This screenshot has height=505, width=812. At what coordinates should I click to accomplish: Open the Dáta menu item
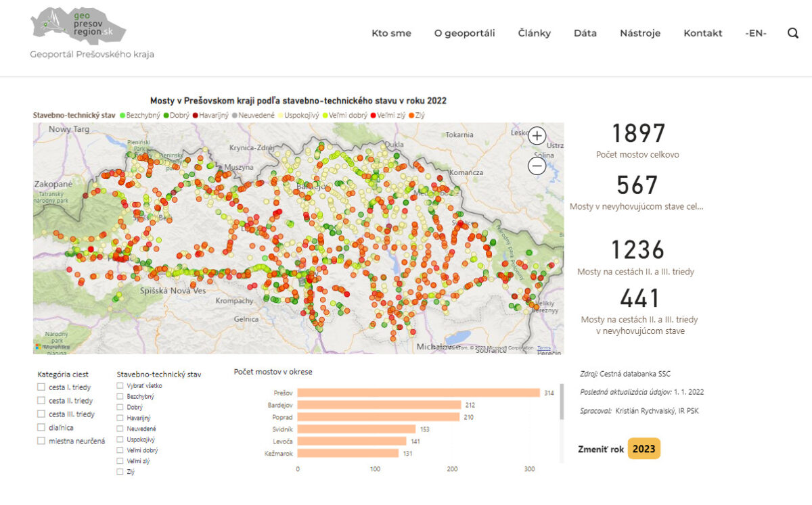585,33
